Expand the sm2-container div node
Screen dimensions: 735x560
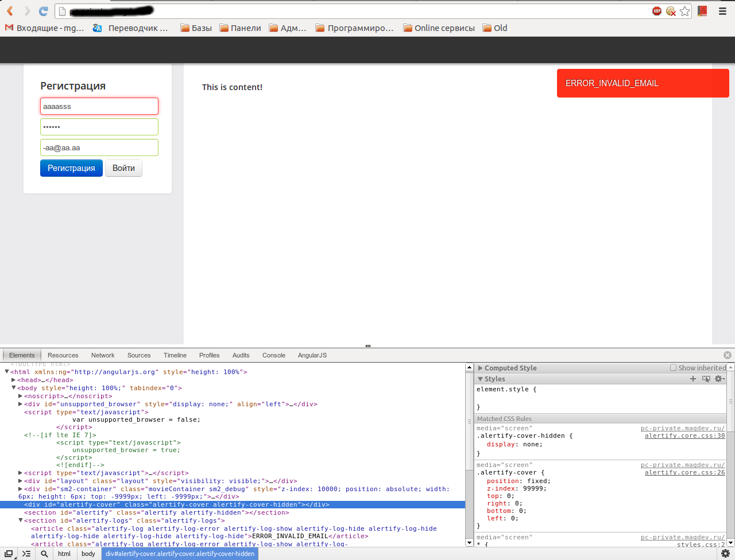(x=21, y=489)
